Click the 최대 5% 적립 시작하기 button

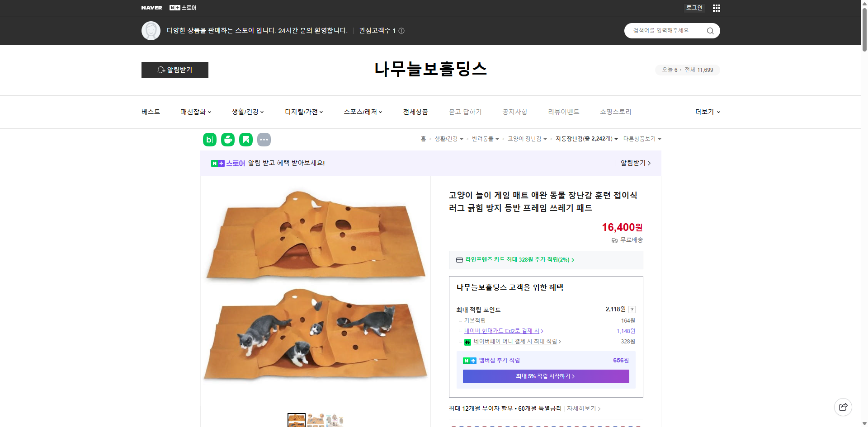(545, 376)
